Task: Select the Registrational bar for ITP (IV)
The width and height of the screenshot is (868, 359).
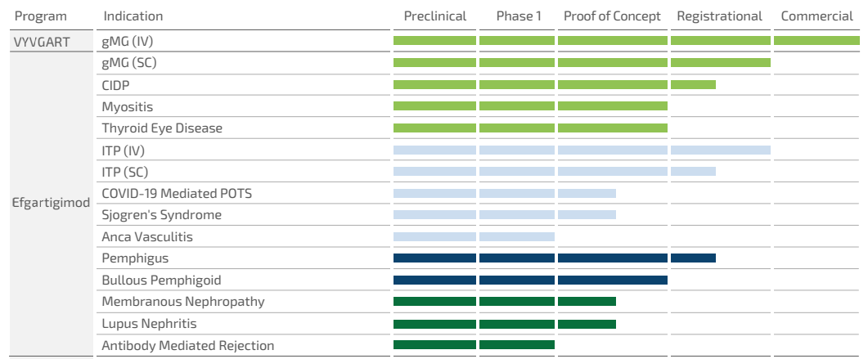Action: [x=720, y=150]
